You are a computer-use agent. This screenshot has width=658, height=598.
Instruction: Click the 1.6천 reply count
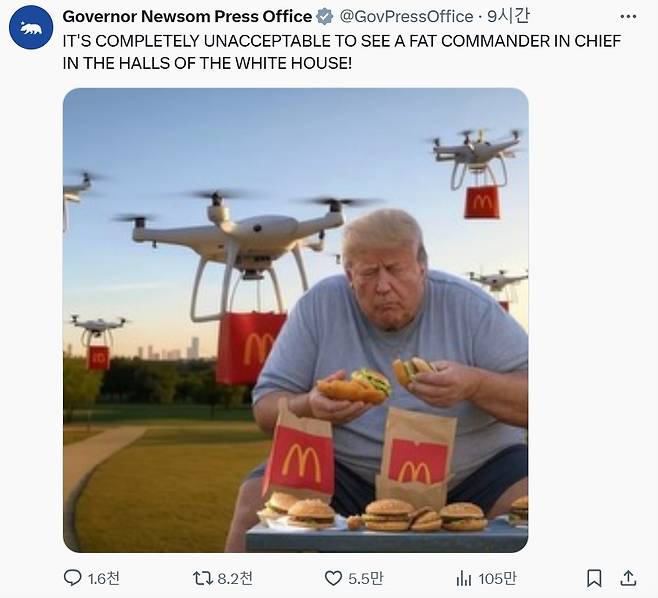point(103,578)
